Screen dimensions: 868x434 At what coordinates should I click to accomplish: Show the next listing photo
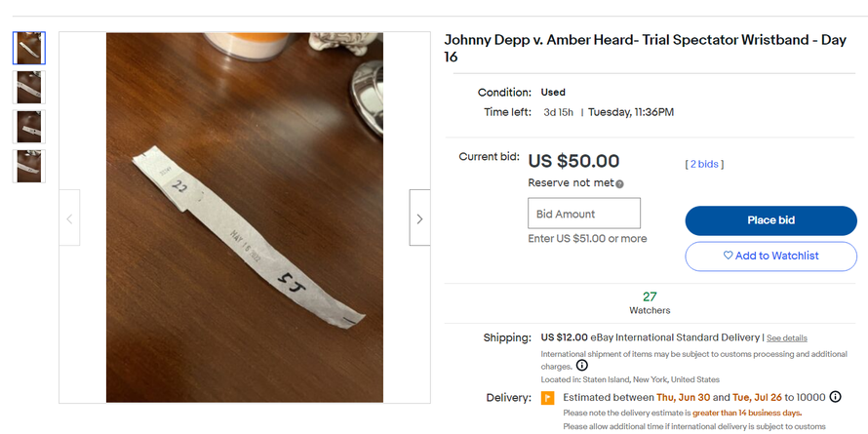[419, 218]
